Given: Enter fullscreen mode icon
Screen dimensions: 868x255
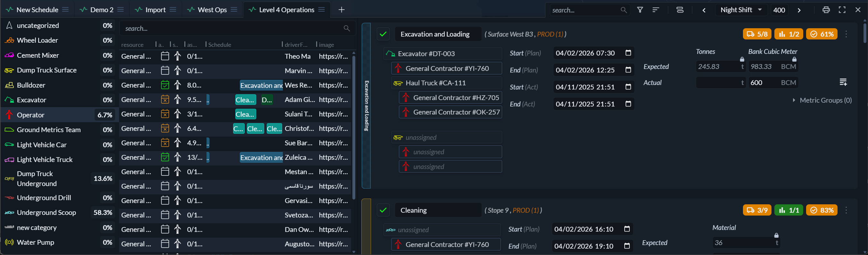Looking at the screenshot, I should [x=842, y=10].
